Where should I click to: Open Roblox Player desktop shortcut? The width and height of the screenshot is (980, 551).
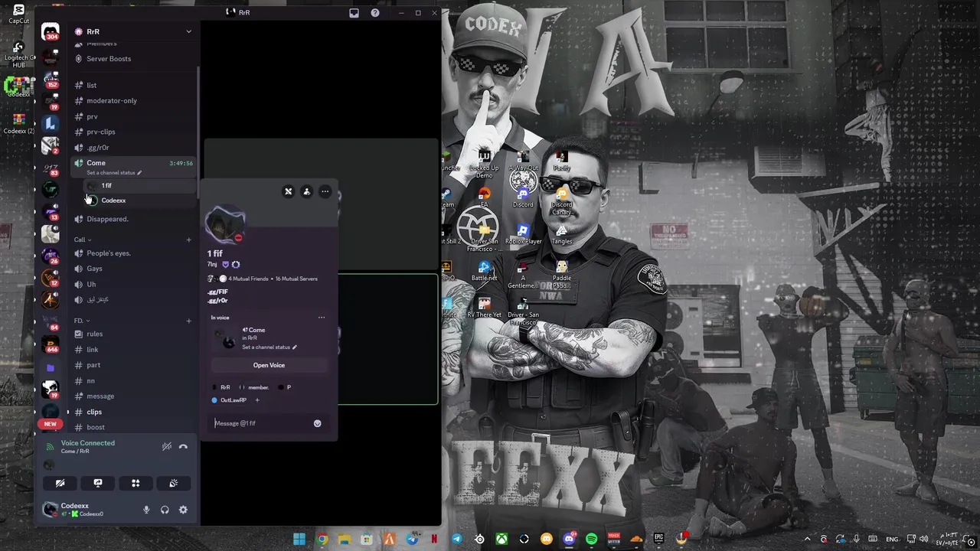(523, 234)
